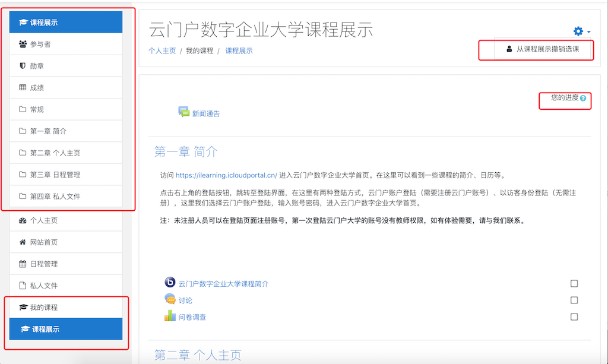
Task: Click the graduation cap icon beside 我的课程
Action: click(x=23, y=308)
